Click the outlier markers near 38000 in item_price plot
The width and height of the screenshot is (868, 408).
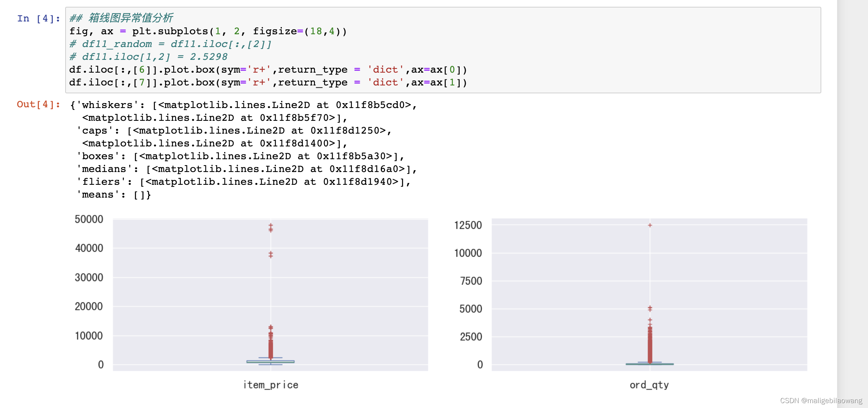tap(270, 254)
